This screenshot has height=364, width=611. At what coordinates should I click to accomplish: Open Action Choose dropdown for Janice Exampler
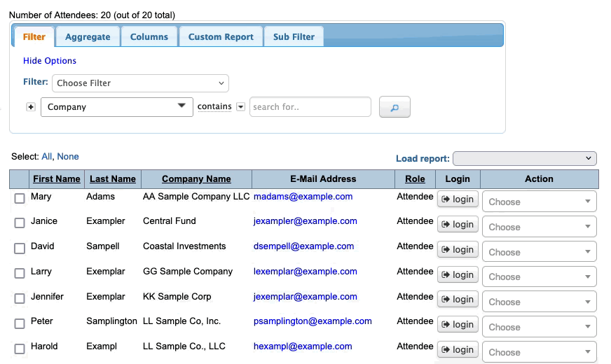tap(540, 227)
